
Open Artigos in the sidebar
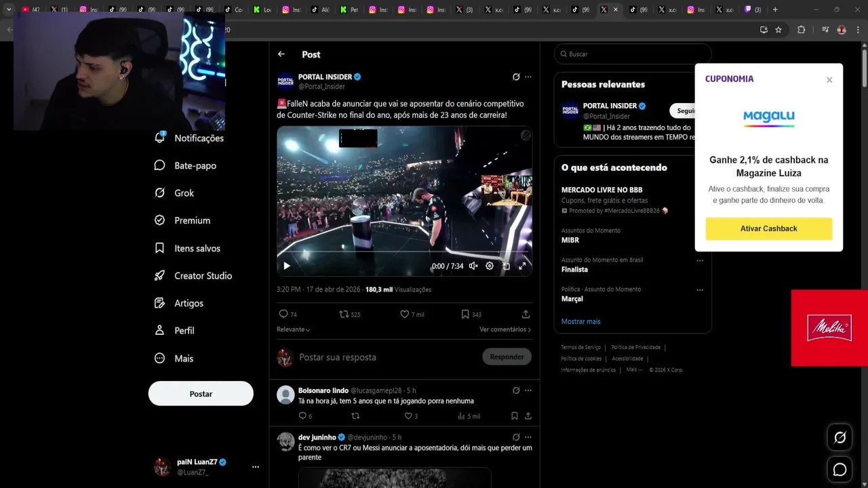click(x=179, y=303)
